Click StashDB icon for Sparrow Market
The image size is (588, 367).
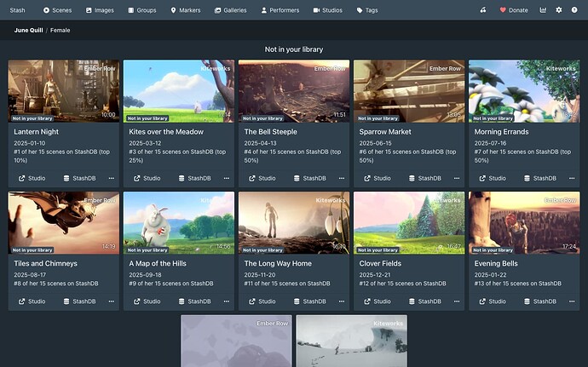[x=412, y=179]
